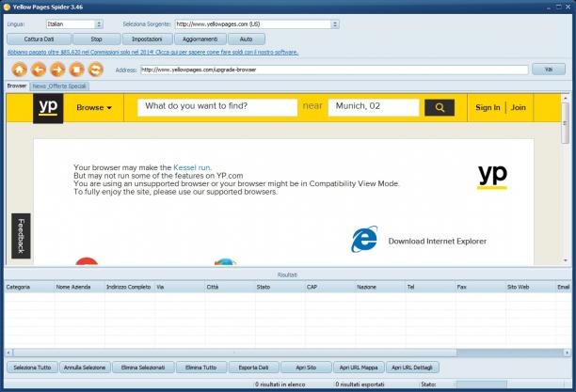Viewport: 576px width, 392px height.
Task: Click the Indirizzo Completo column header
Action: [x=129, y=287]
